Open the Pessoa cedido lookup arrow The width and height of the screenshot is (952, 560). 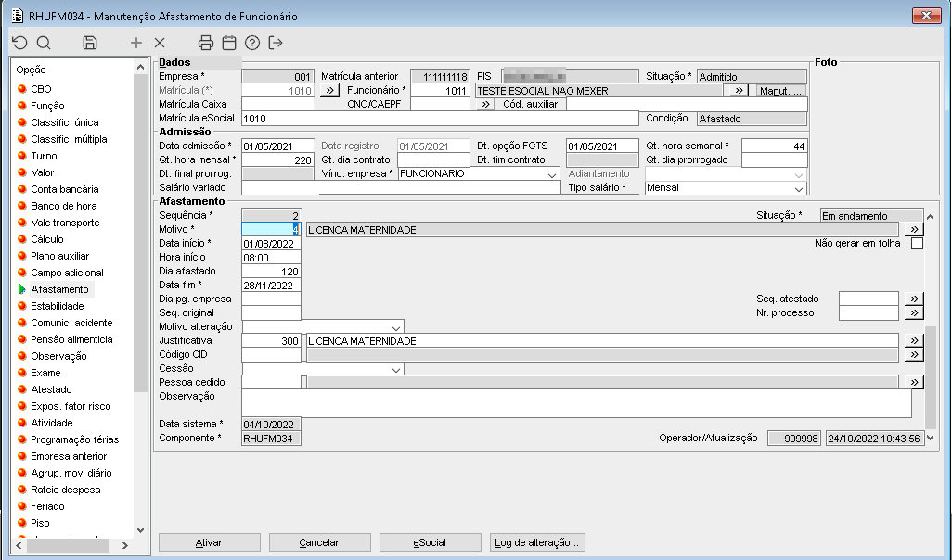click(914, 382)
